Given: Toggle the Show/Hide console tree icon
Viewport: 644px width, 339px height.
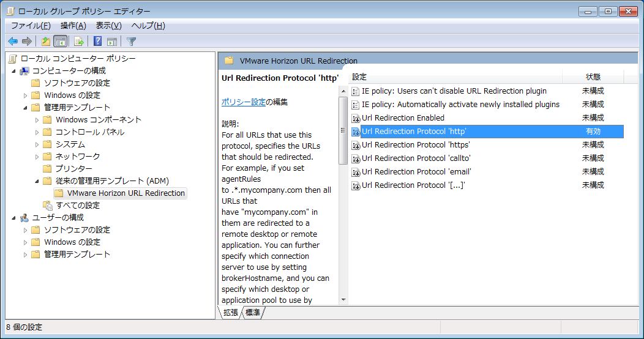Looking at the screenshot, I should point(61,41).
